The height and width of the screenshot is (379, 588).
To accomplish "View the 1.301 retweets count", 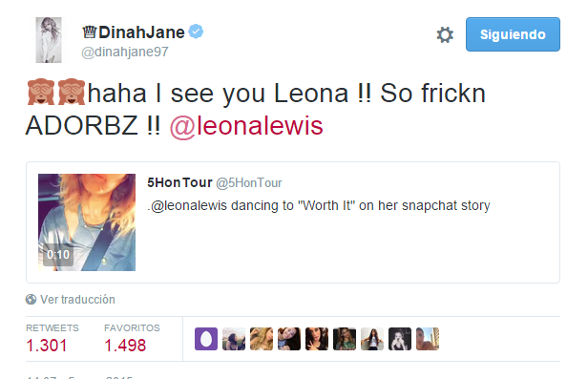I will click(x=47, y=346).
